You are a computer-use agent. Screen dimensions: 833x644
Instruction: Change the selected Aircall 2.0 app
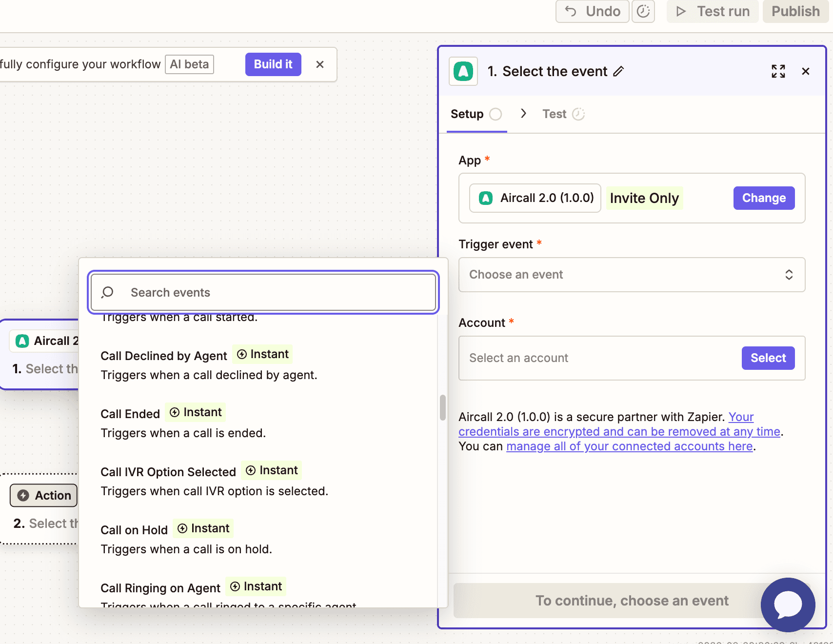pyautogui.click(x=764, y=198)
